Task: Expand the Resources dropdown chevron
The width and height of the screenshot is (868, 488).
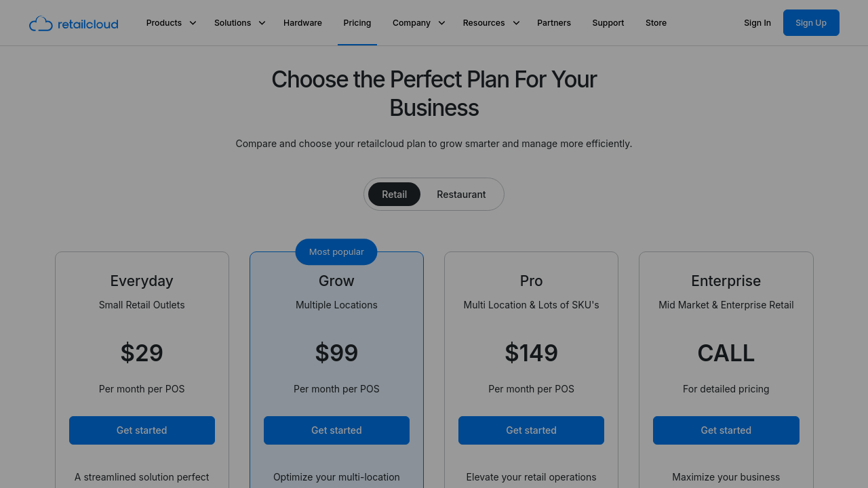Action: pos(516,23)
